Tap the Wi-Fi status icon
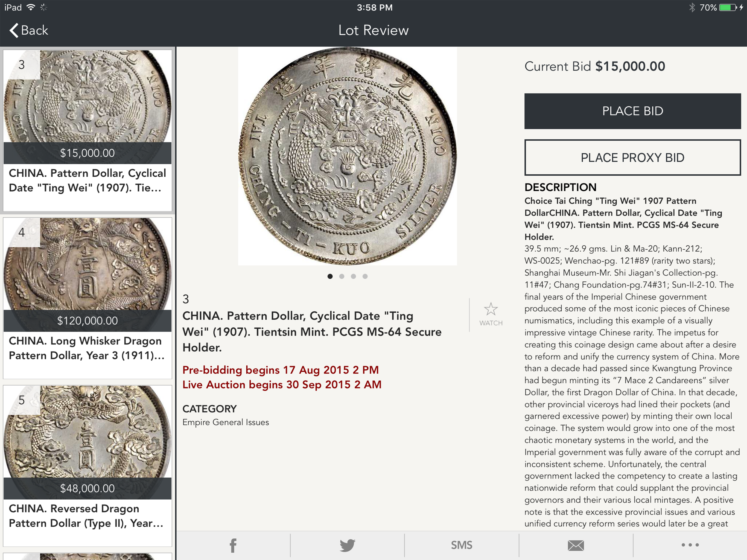The height and width of the screenshot is (560, 747). 31,7
